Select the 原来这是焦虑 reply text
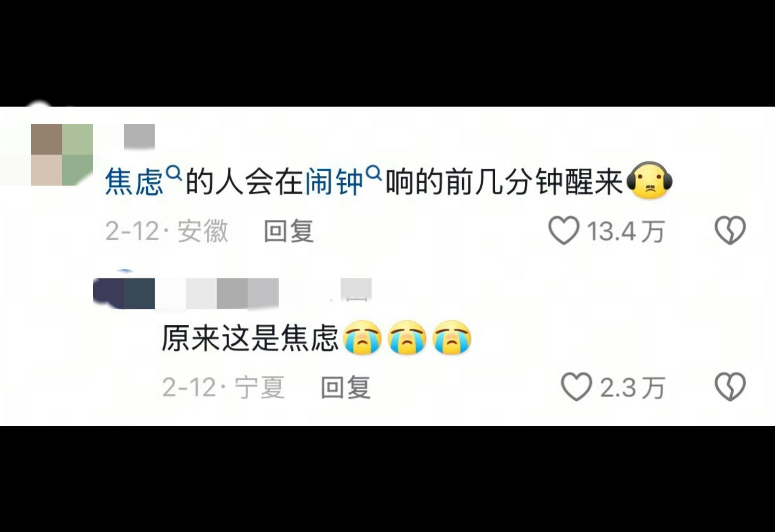 tap(250, 338)
